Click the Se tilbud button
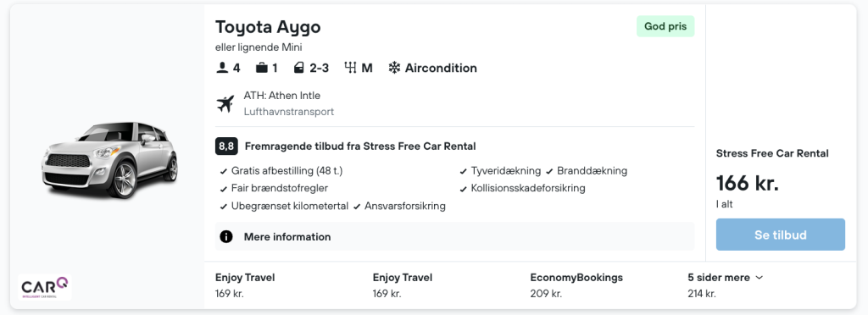The height and width of the screenshot is (315, 868). tap(781, 235)
